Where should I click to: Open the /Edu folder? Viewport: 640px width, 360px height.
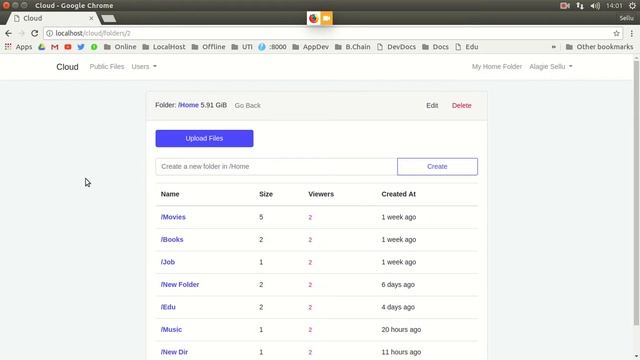(168, 307)
